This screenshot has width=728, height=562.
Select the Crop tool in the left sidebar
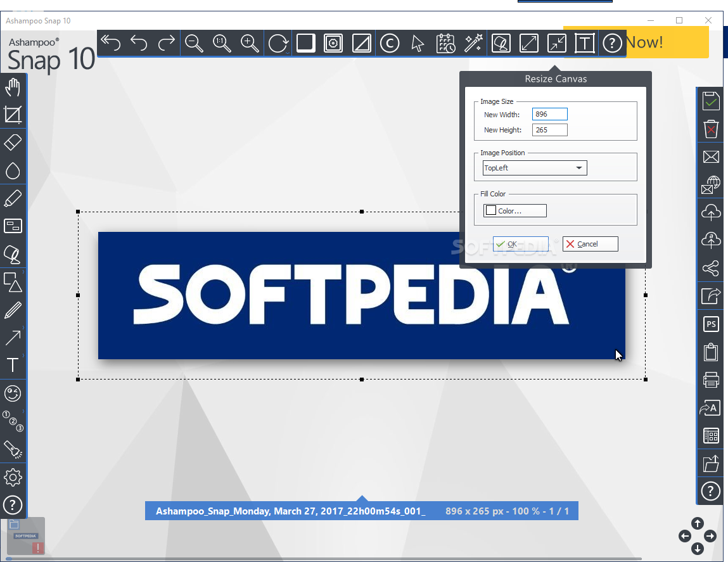[x=13, y=115]
